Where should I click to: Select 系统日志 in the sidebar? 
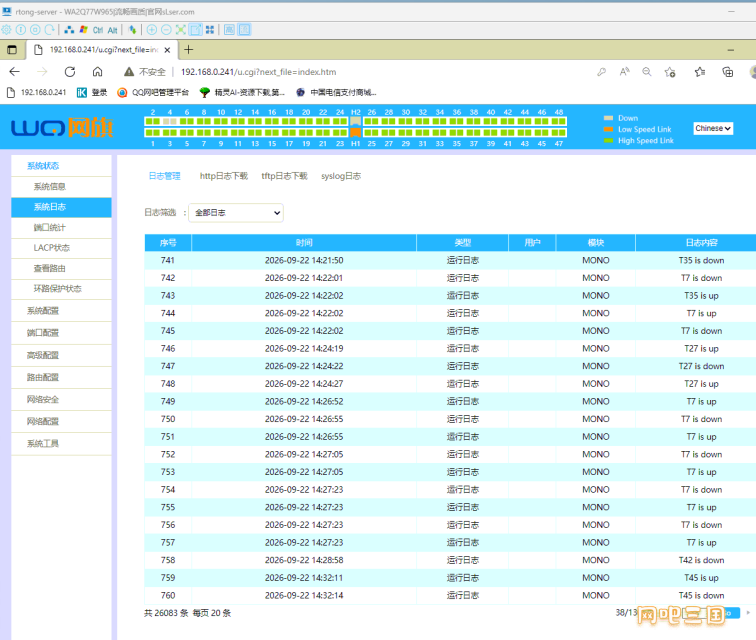pyautogui.click(x=61, y=207)
